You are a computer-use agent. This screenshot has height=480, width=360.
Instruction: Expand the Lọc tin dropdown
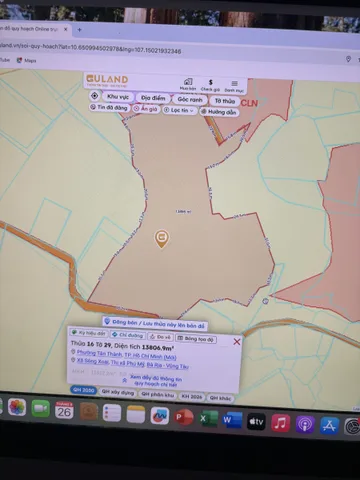point(179,110)
